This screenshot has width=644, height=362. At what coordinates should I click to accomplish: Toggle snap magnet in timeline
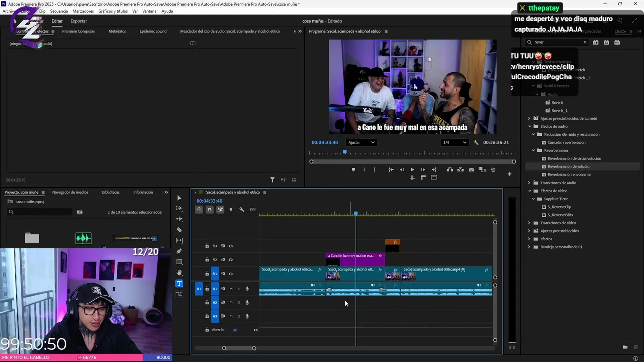click(x=209, y=209)
